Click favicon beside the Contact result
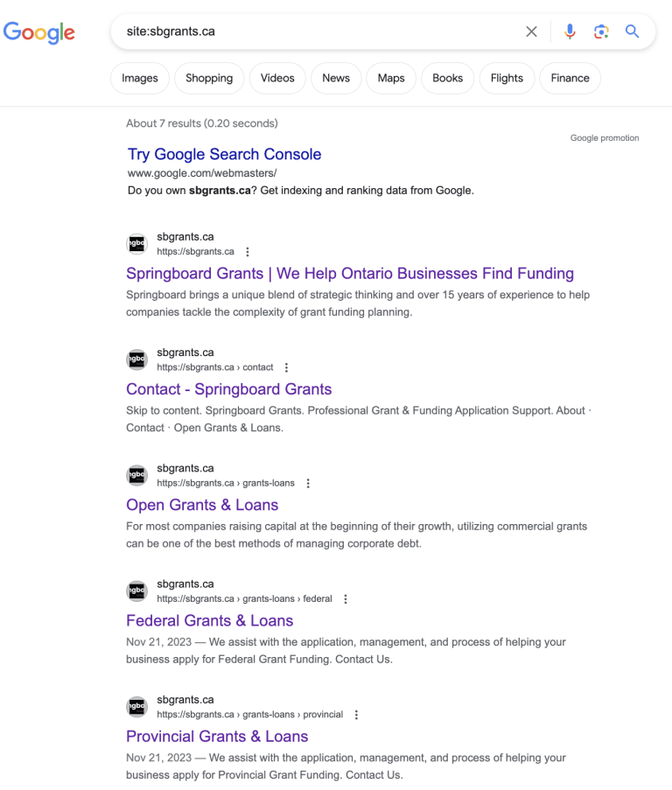This screenshot has height=790, width=672. (136, 360)
